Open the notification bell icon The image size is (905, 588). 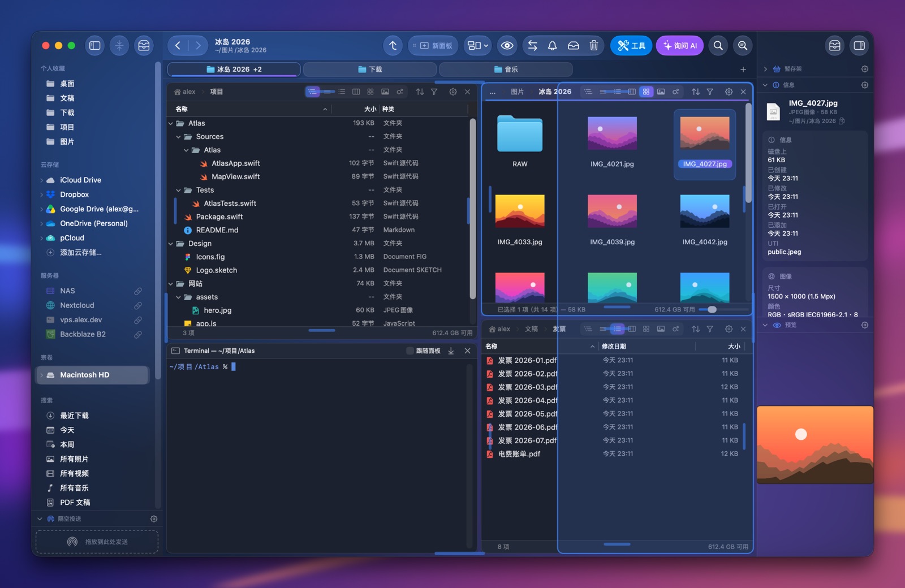click(x=553, y=46)
